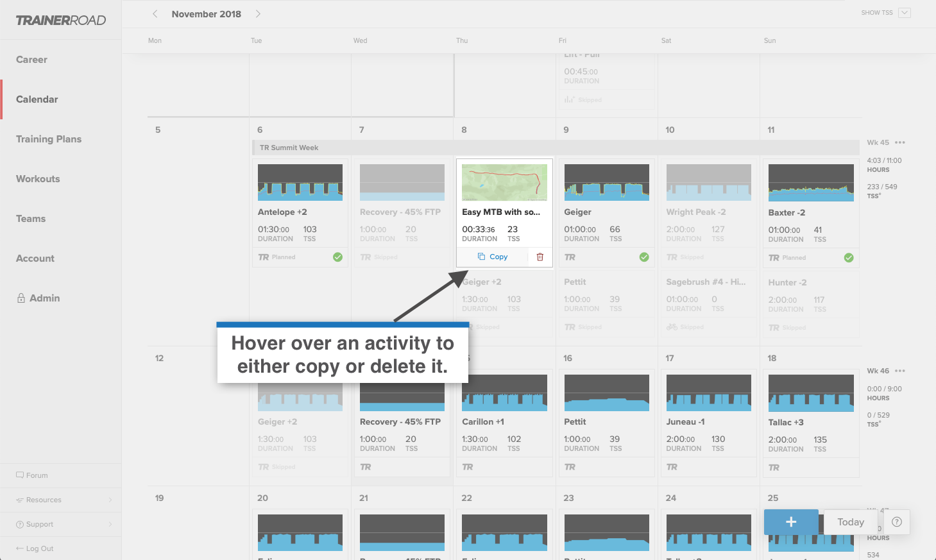Open the Teams section
Screen dimensions: 936x560
tap(31, 219)
